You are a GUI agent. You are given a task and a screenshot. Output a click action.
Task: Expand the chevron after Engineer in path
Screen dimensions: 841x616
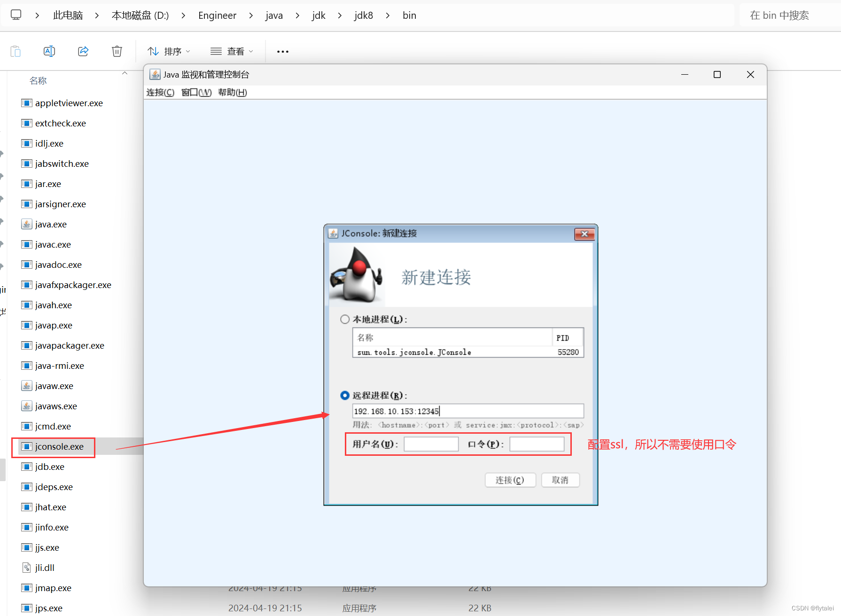[251, 16]
